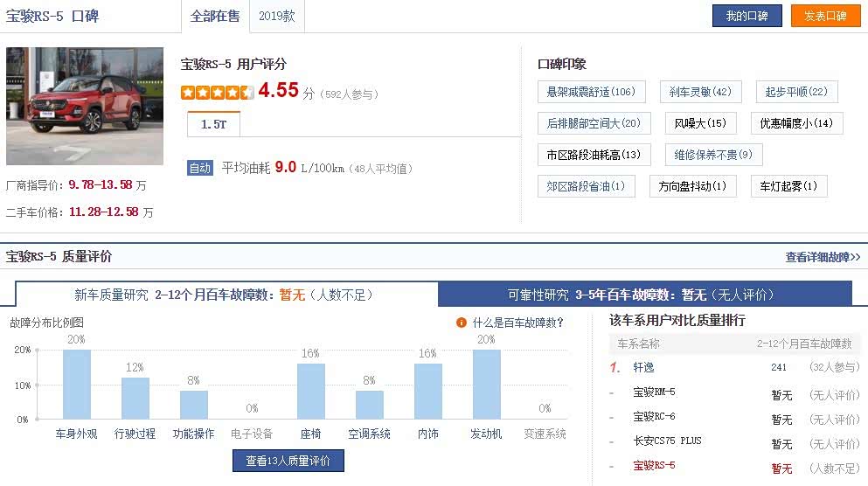This screenshot has width=868, height=486.
Task: Switch to the 2019款 tab
Action: pos(277,16)
